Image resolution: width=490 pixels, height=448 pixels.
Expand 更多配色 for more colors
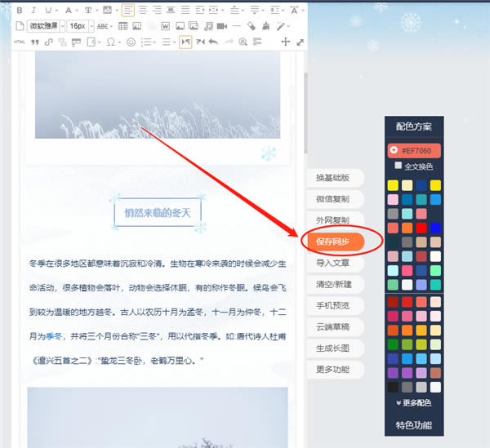[x=413, y=402]
